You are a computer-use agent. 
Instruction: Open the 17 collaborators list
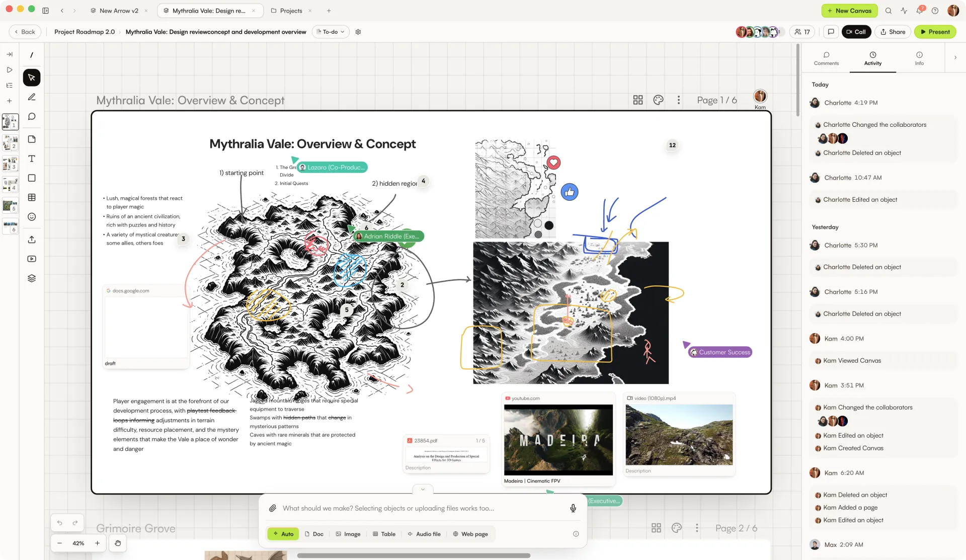coord(802,32)
